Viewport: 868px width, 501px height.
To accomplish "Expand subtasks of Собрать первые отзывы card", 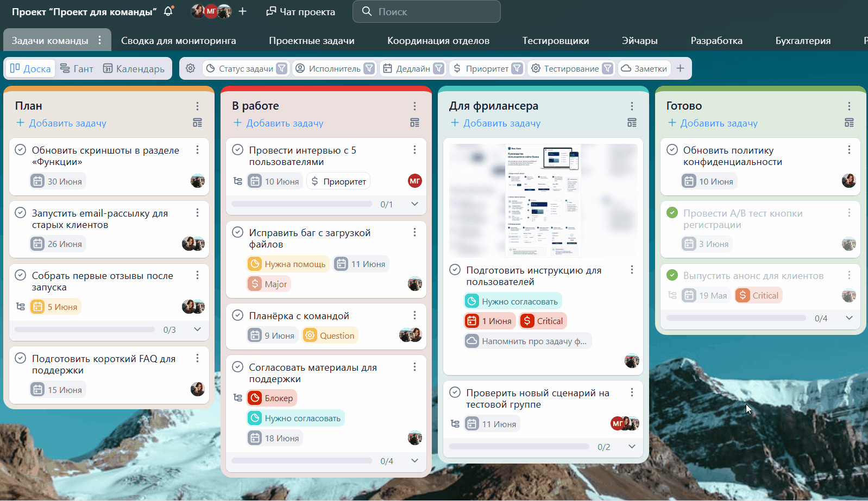I will tap(197, 329).
